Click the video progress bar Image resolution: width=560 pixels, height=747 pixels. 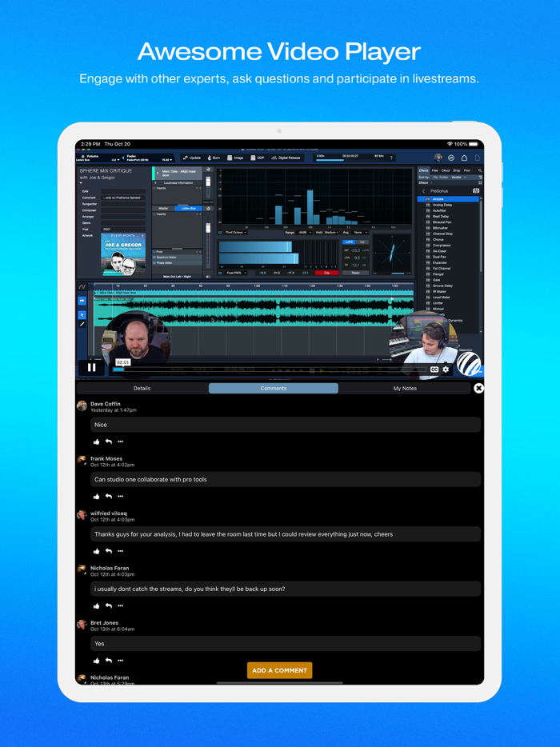click(270, 370)
